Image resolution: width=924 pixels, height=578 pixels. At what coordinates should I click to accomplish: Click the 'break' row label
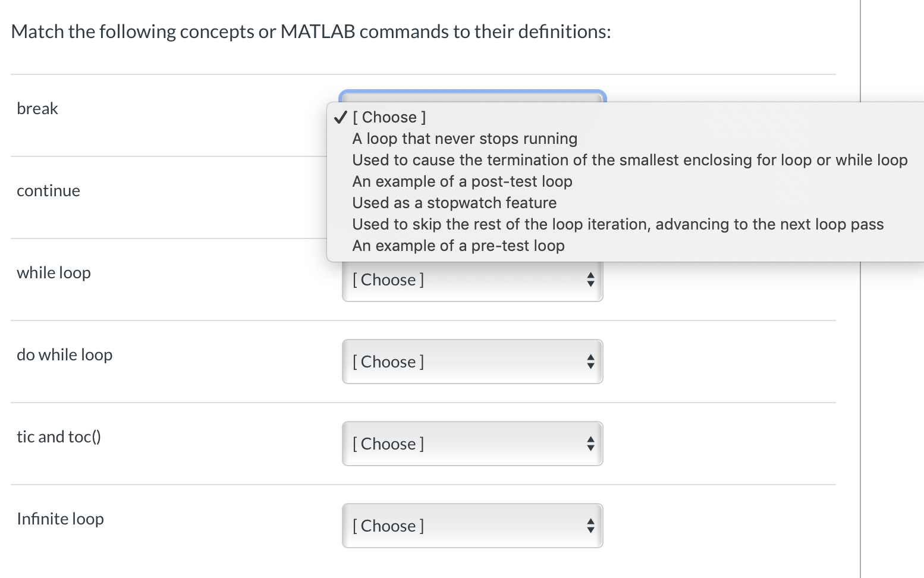coord(37,108)
